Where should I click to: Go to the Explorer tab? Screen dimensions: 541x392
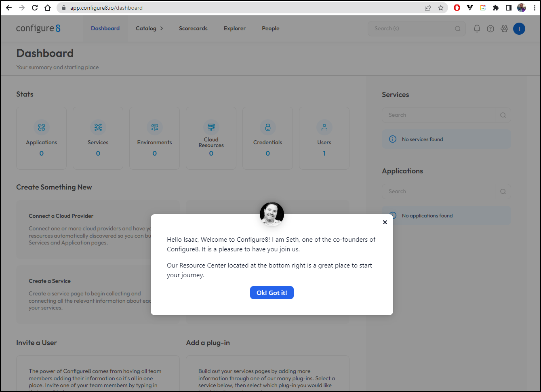point(235,29)
